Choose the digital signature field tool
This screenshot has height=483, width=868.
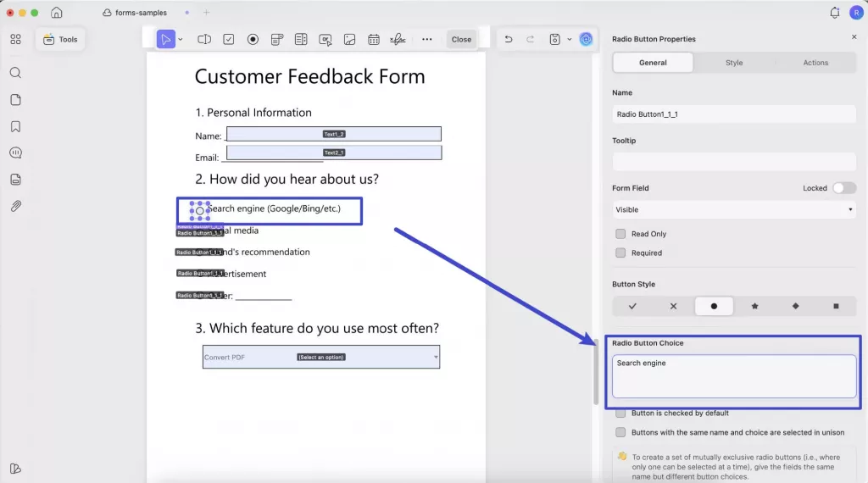398,39
